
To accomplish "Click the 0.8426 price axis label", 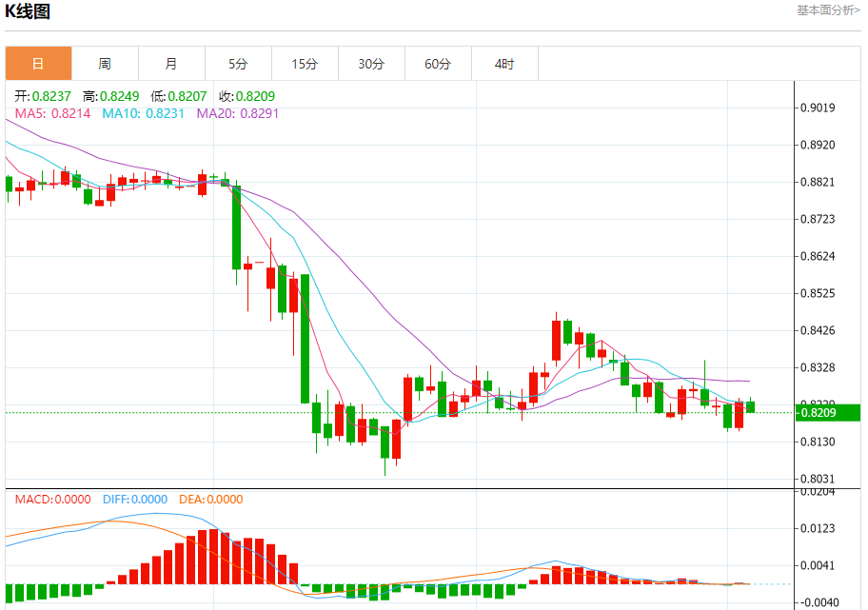I will 818,330.
